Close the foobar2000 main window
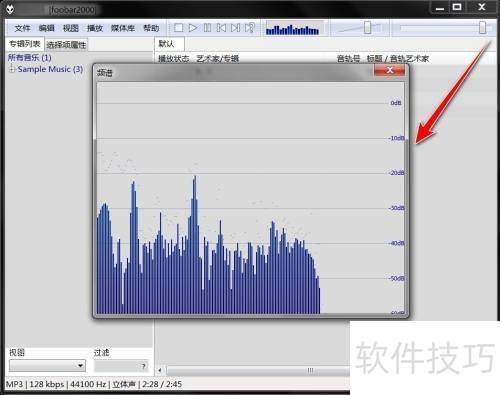The width and height of the screenshot is (500, 395). [x=482, y=7]
